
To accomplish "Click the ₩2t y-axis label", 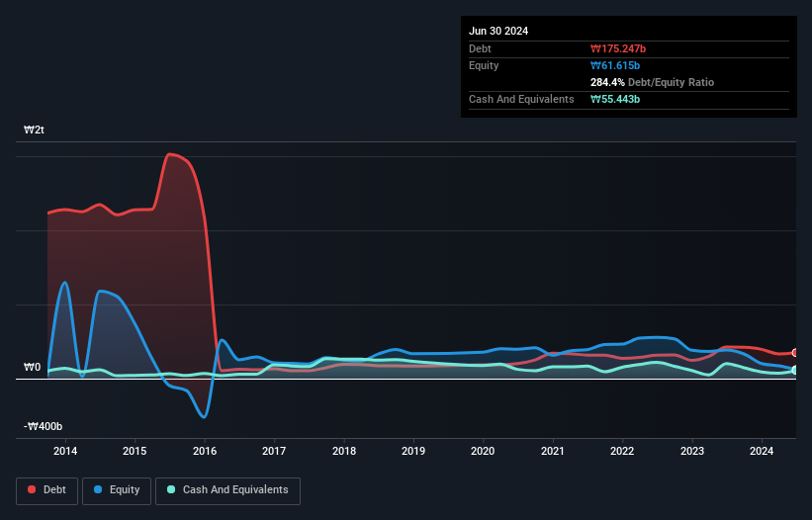I will click(x=34, y=130).
